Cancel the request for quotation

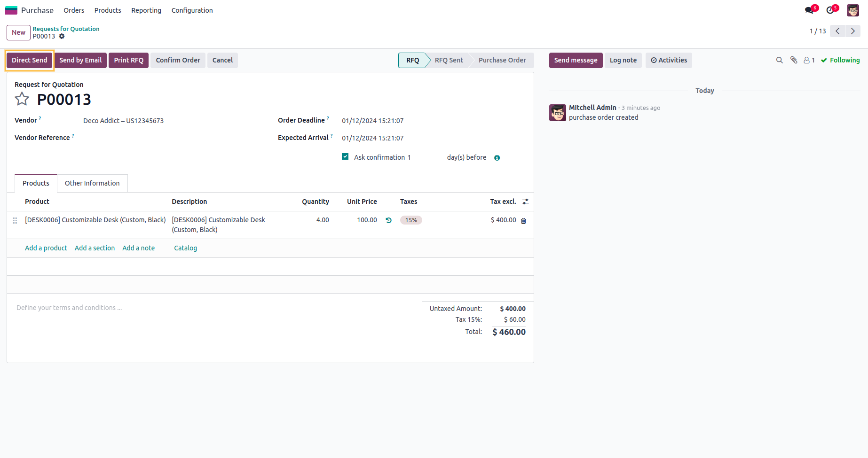click(222, 60)
